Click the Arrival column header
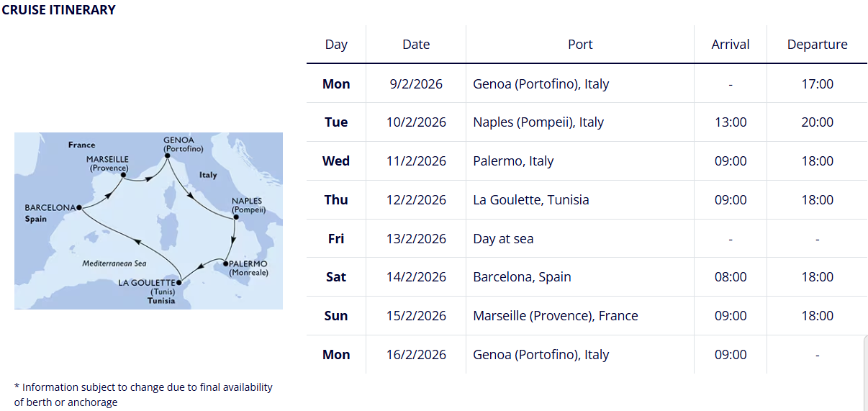Screen dimensions: 868x411 pyautogui.click(x=731, y=45)
